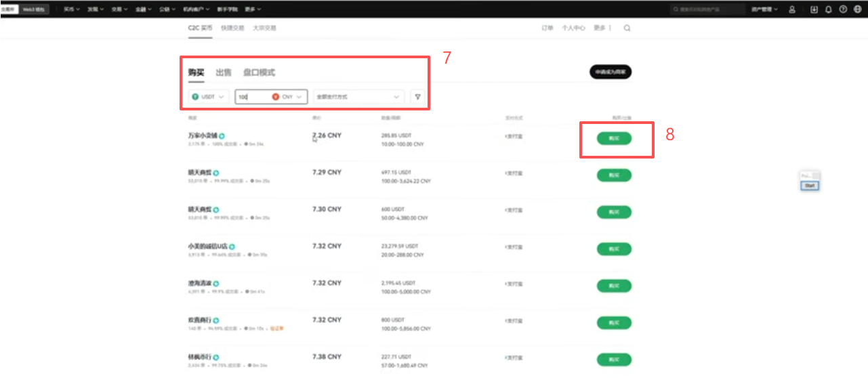The width and height of the screenshot is (868, 378).
Task: Click the price 7.26 CNY
Action: pyautogui.click(x=327, y=135)
